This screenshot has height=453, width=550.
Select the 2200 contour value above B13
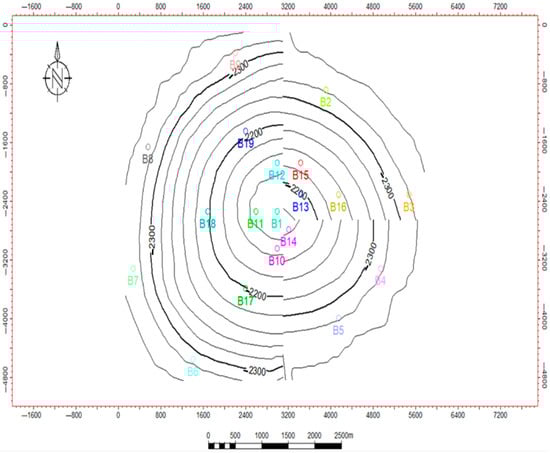(x=299, y=192)
